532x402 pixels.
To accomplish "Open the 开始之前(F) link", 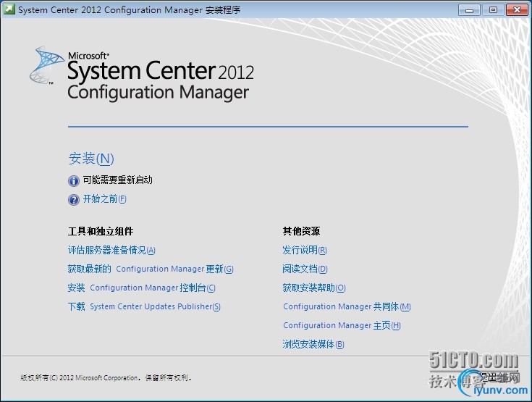I will pyautogui.click(x=104, y=199).
